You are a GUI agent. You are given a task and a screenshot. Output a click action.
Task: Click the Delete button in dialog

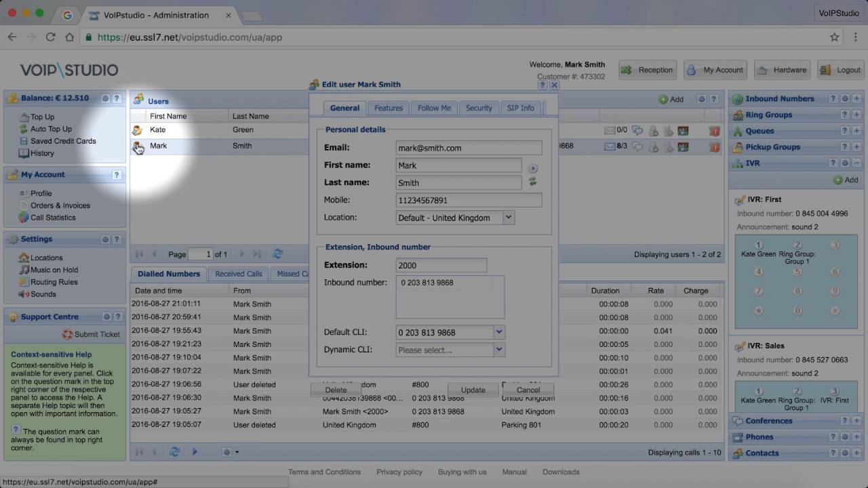336,390
